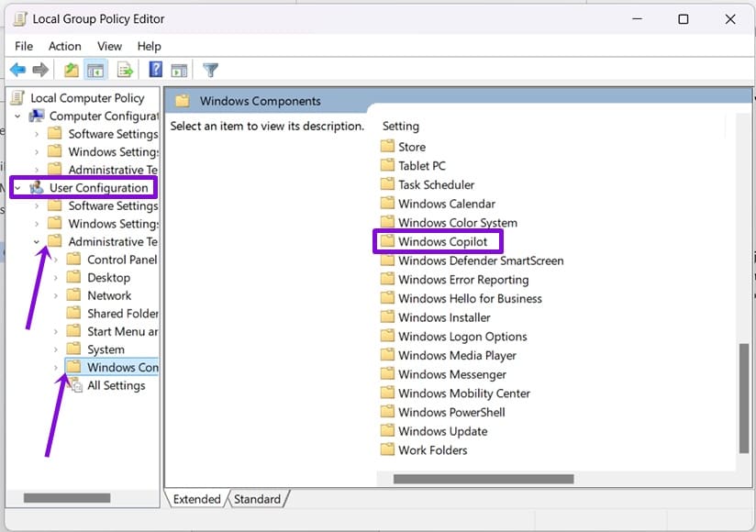Click the Forward arrow toolbar icon

click(40, 70)
